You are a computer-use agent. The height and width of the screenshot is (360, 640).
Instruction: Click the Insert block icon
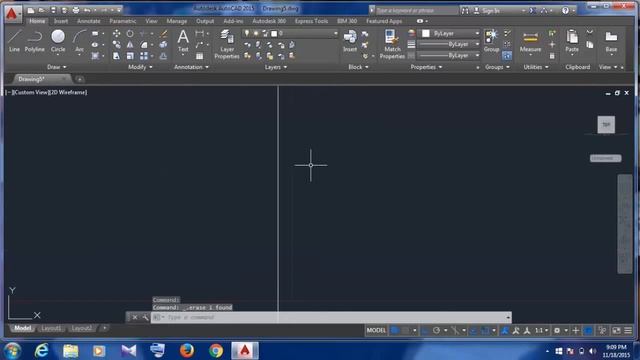coord(350,41)
